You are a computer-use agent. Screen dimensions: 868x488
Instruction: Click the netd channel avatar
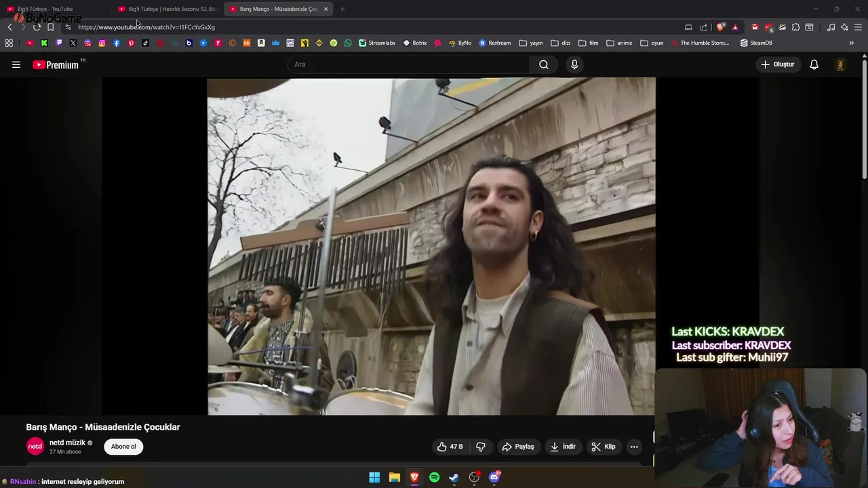pyautogui.click(x=35, y=447)
